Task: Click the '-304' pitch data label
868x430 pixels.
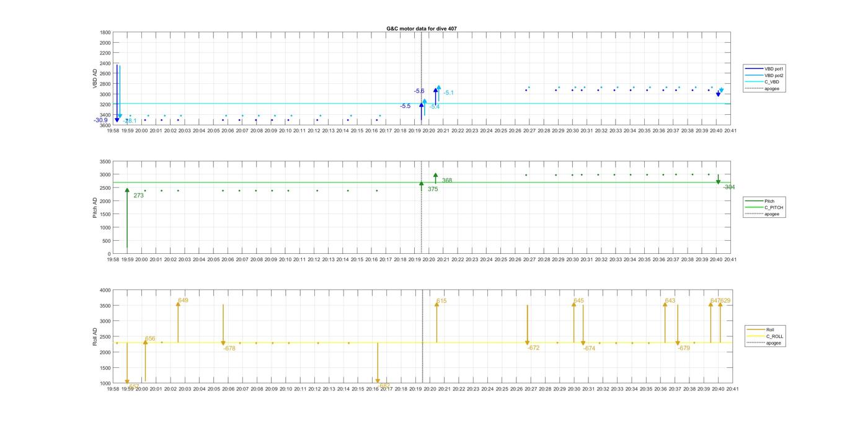Action: pos(729,187)
